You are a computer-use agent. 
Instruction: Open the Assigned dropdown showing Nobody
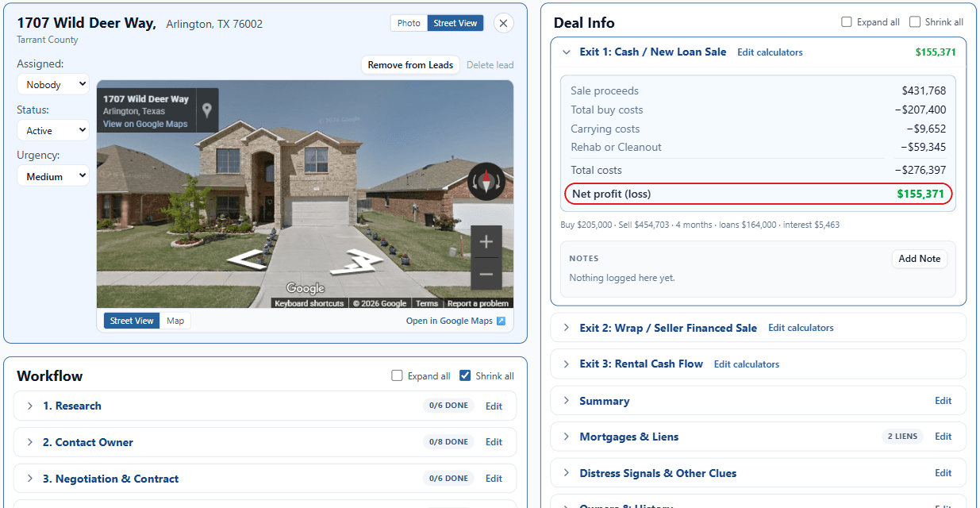tap(53, 84)
